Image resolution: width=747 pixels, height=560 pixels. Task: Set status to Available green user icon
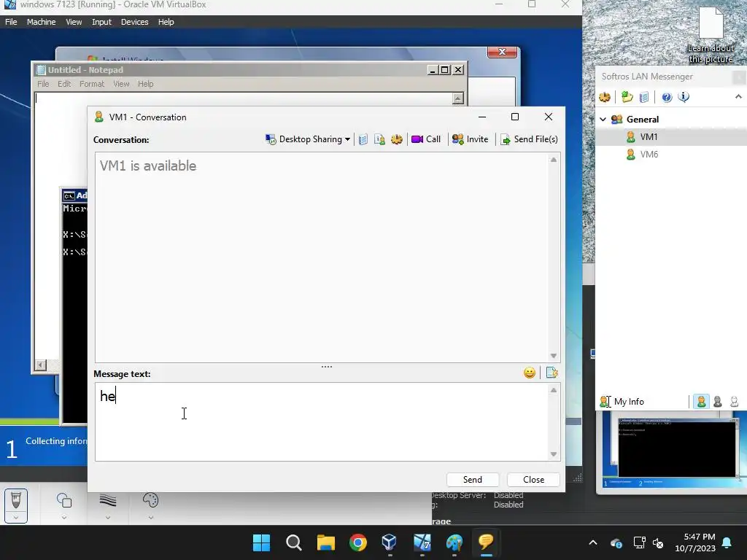[701, 402]
